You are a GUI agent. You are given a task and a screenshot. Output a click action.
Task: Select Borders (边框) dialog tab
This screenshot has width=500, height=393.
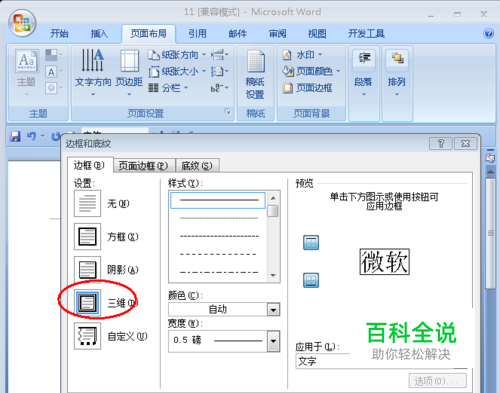coord(89,165)
